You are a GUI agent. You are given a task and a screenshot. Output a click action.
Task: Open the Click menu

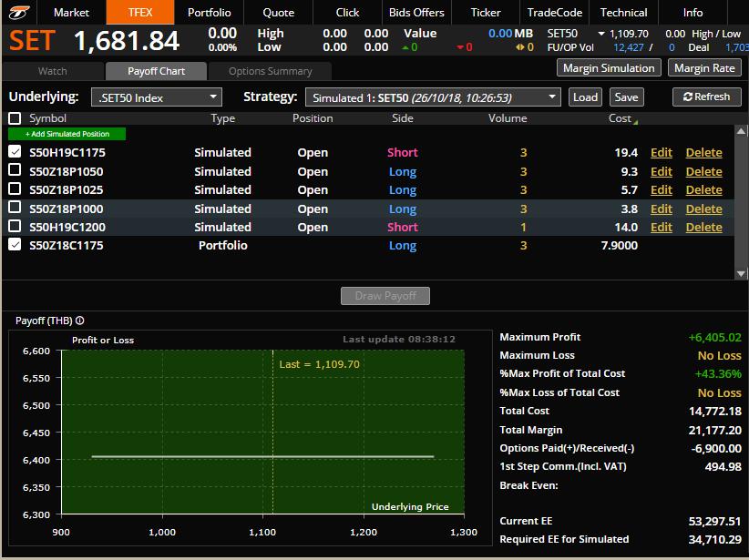click(347, 13)
